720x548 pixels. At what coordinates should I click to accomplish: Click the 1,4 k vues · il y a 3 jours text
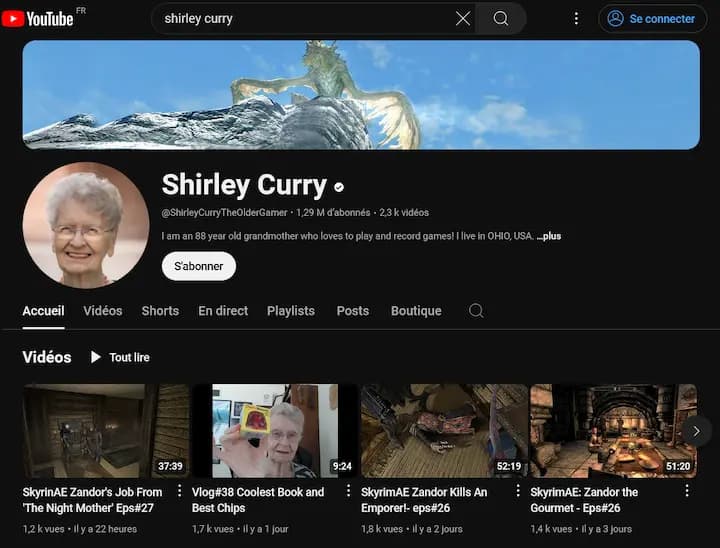581,529
